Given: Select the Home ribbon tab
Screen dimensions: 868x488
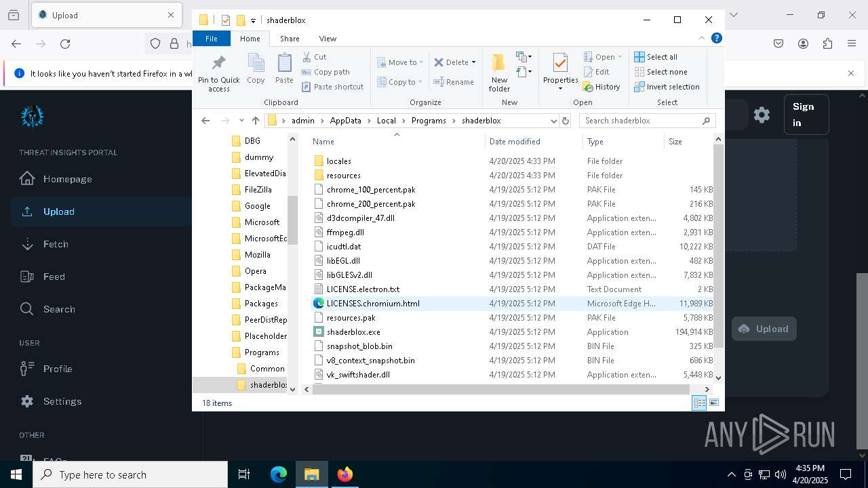Looking at the screenshot, I should [250, 39].
